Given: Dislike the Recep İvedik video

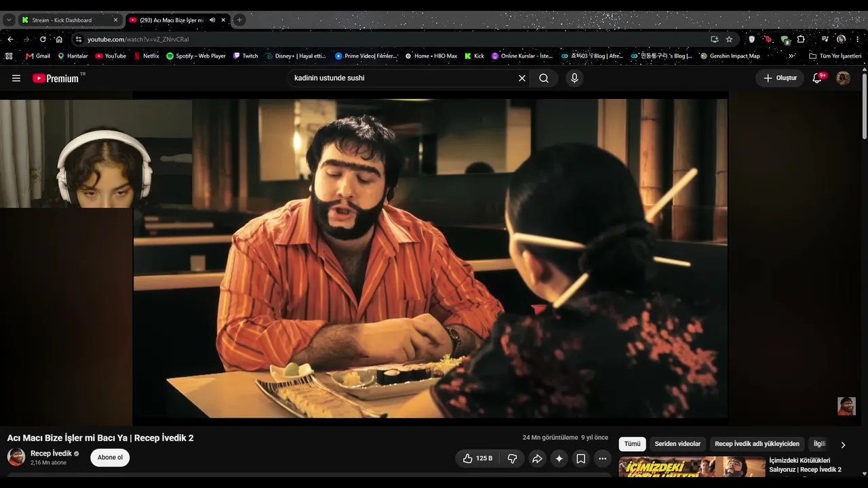Looking at the screenshot, I should click(512, 458).
